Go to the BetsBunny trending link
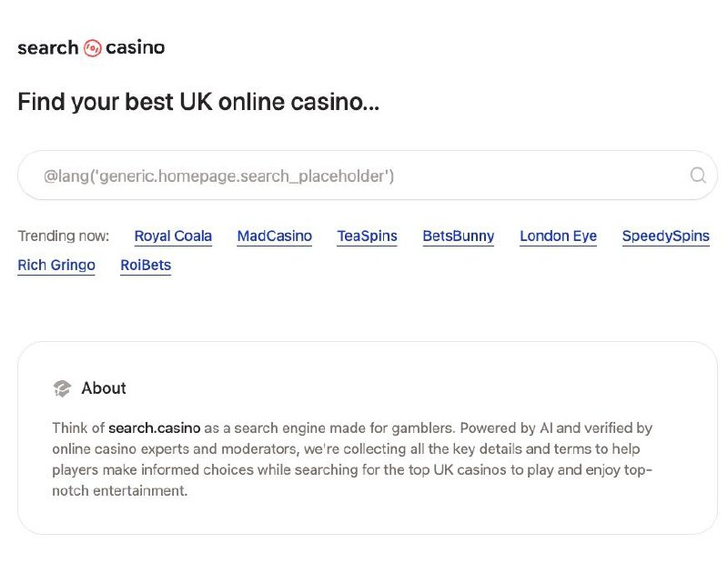Screen dimensions: 728x573 point(458,236)
